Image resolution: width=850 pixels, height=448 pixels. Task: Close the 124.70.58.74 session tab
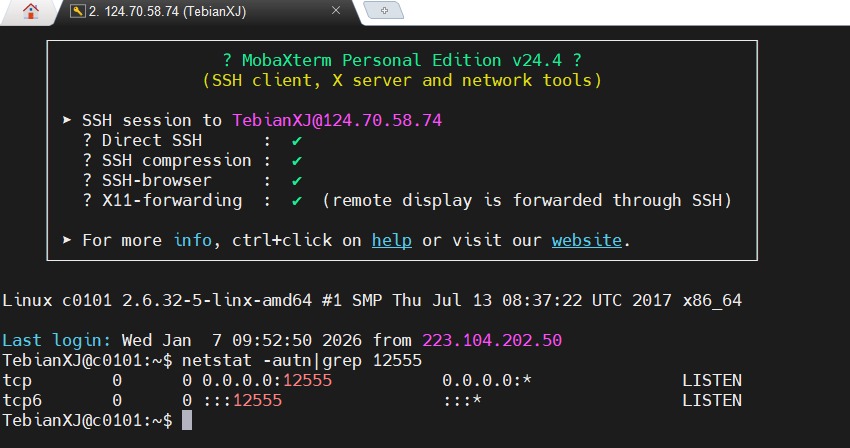click(x=336, y=12)
